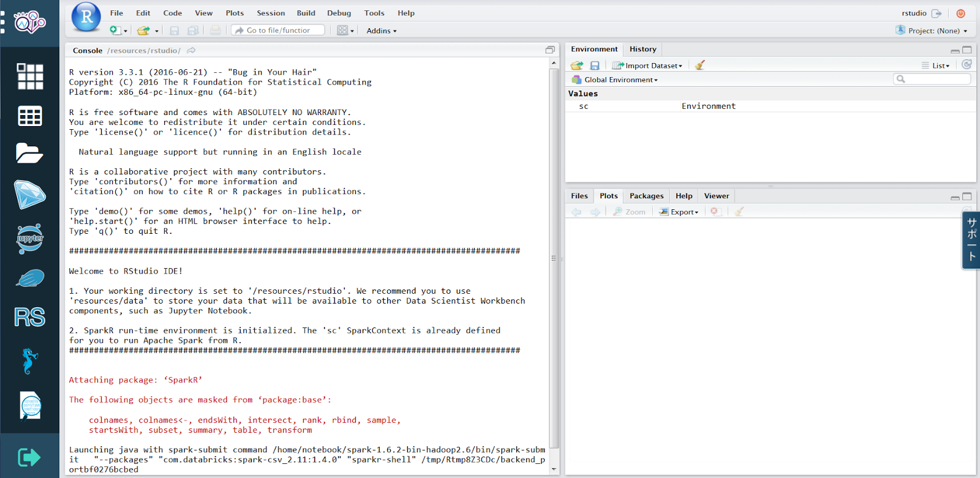Open the Import Dataset dropdown

tap(647, 65)
